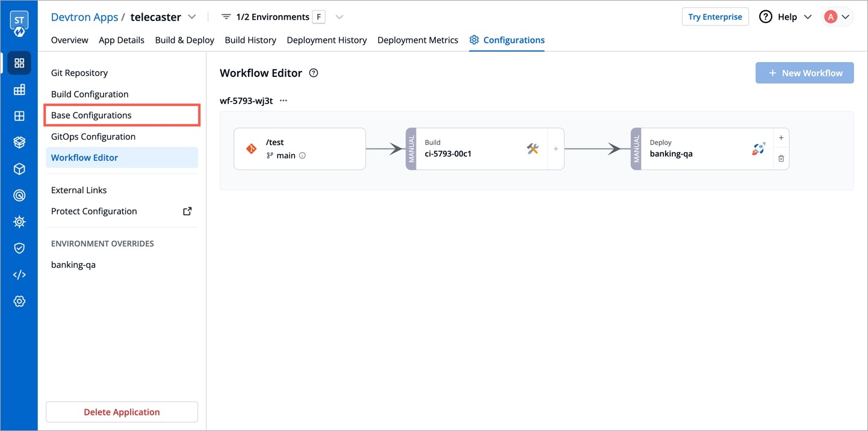Click the Devtron logo in sidebar
The height and width of the screenshot is (431, 868).
pos(19,23)
